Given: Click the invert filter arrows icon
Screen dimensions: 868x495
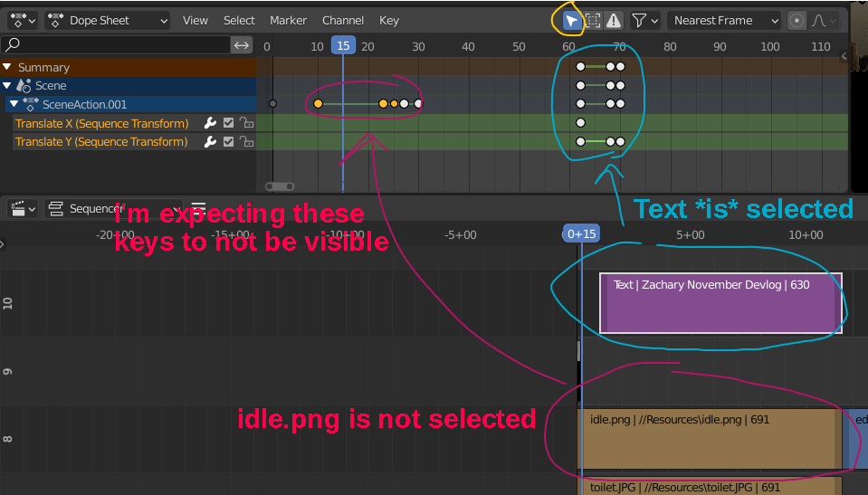Looking at the screenshot, I should click(x=242, y=45).
